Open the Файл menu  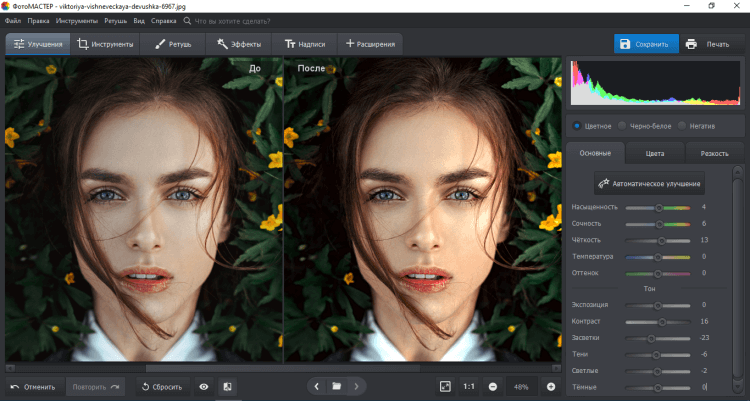13,20
